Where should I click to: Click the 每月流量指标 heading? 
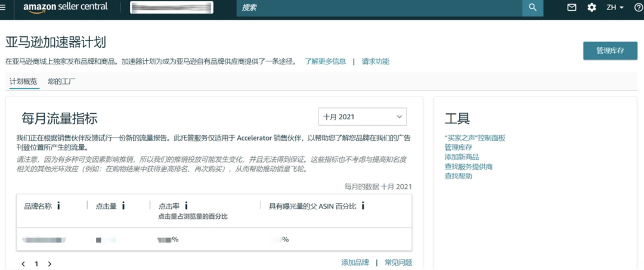[60, 119]
